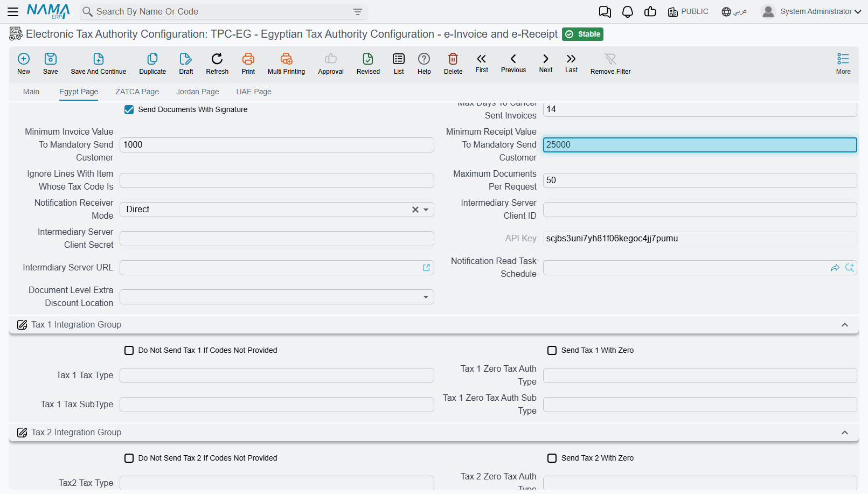Check Do Not Send Tax 1 If Codes Not Provided
The height and width of the screenshot is (494, 868).
pos(129,351)
